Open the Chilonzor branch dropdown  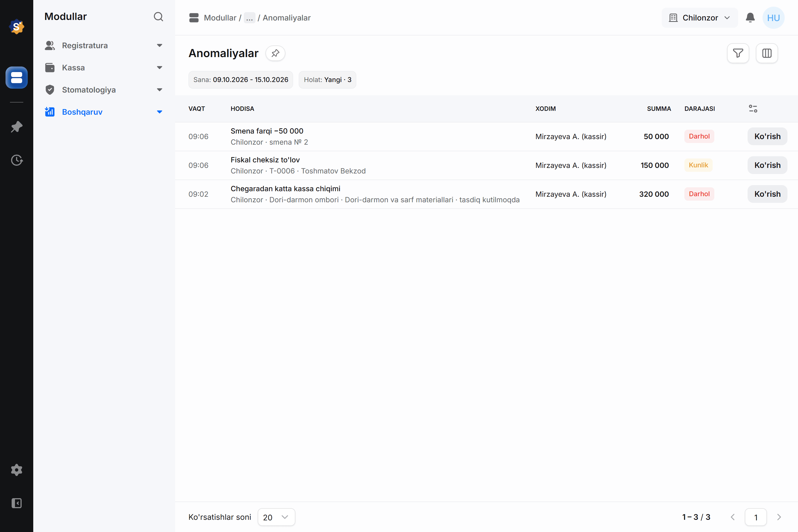pyautogui.click(x=700, y=18)
